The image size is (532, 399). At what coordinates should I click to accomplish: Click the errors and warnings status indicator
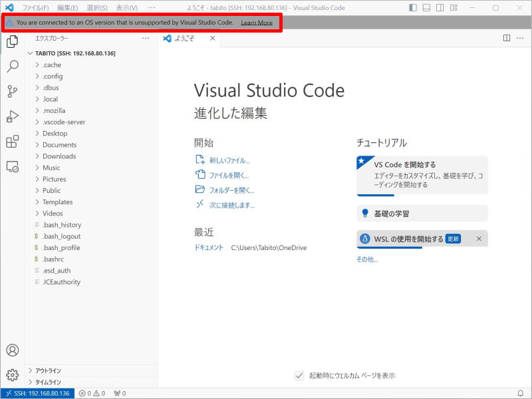point(90,392)
